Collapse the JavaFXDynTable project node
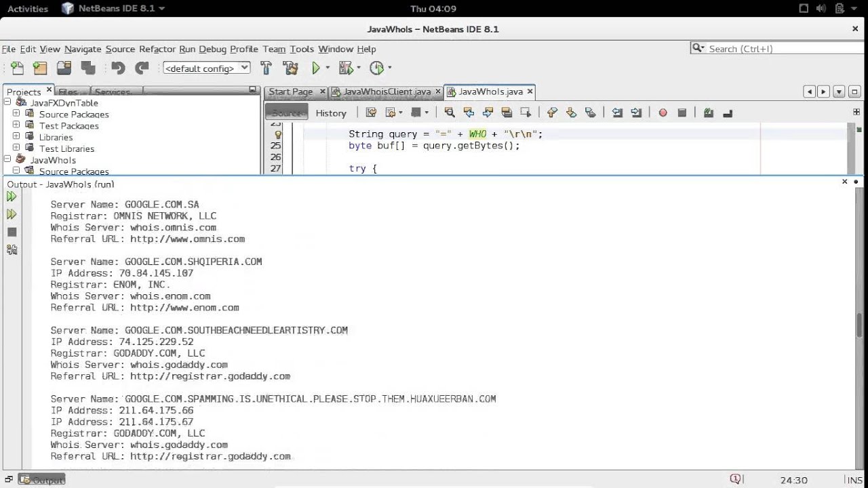Viewport: 868px width, 488px height. coord(7,102)
